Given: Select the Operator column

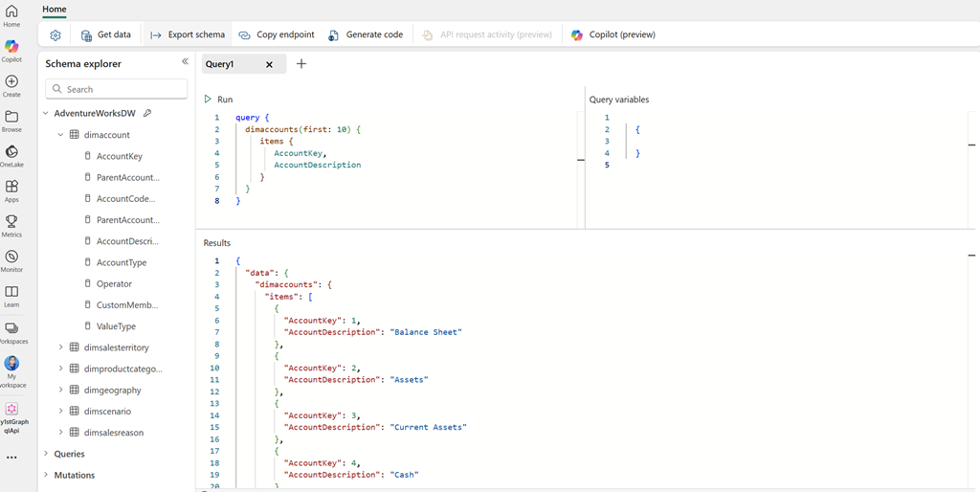Looking at the screenshot, I should 114,283.
